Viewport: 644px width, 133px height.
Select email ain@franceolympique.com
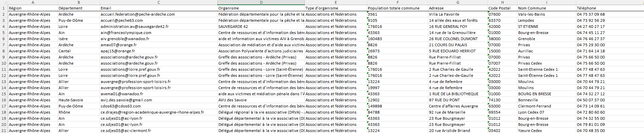[x=159, y=33]
